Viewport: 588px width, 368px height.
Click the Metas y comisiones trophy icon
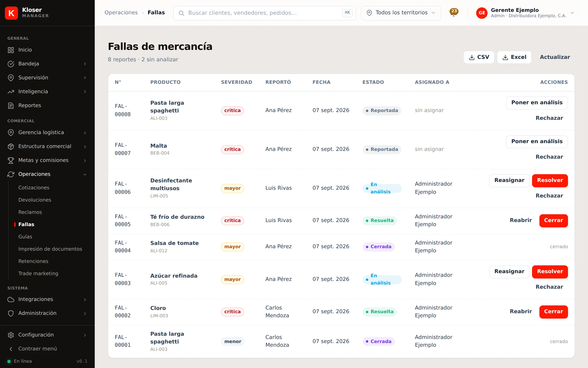[11, 160]
